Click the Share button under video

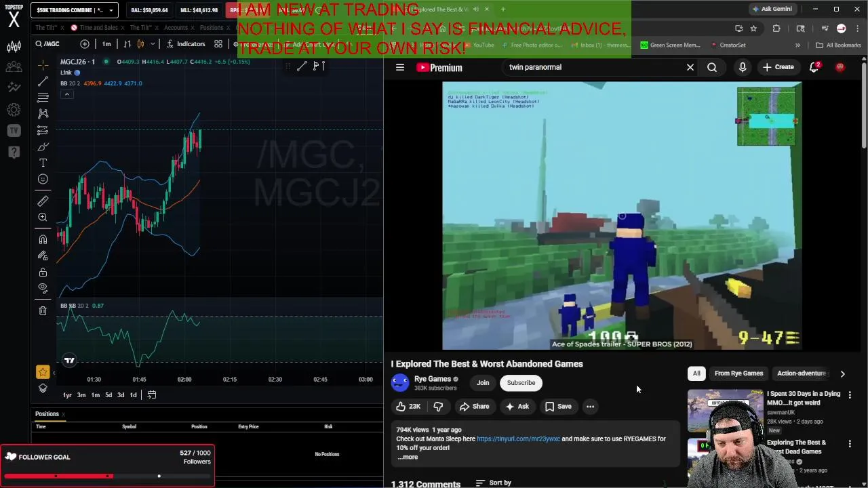(x=474, y=407)
